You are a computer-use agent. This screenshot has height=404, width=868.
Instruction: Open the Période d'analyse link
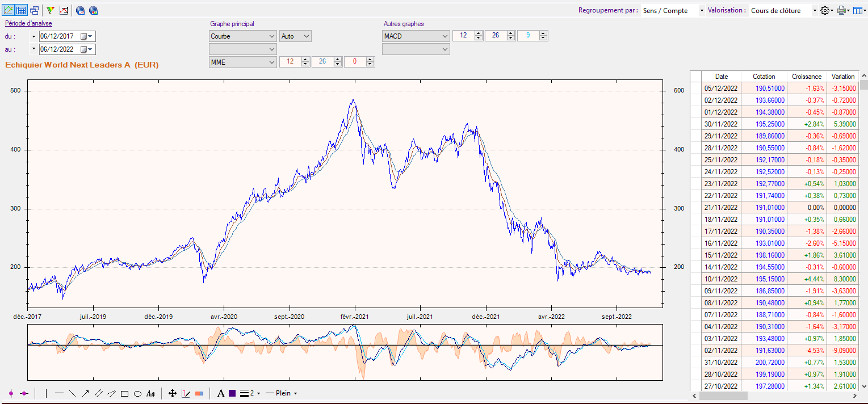[28, 23]
